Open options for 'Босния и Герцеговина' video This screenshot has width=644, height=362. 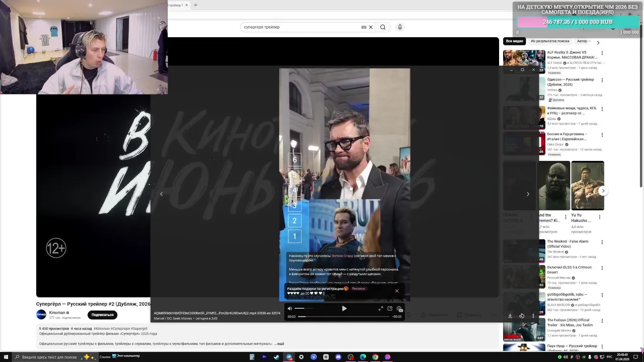pyautogui.click(x=602, y=135)
